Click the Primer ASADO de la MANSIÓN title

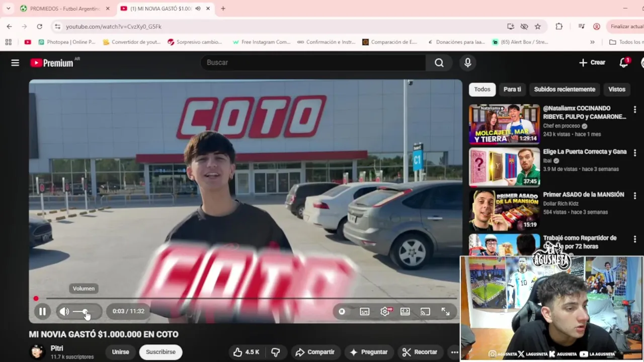tap(584, 195)
